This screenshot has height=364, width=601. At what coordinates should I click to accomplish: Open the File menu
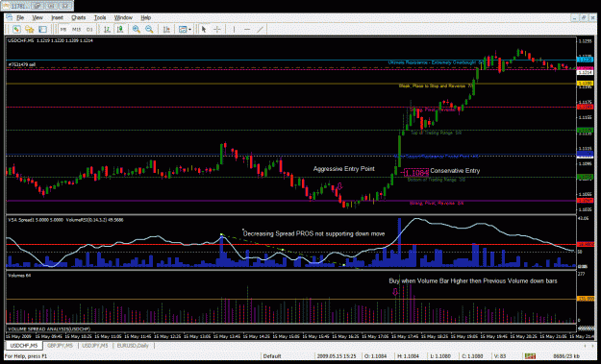(x=20, y=17)
